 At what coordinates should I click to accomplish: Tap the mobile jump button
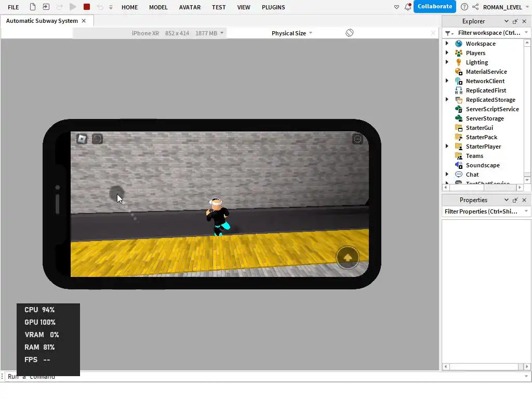tap(348, 258)
